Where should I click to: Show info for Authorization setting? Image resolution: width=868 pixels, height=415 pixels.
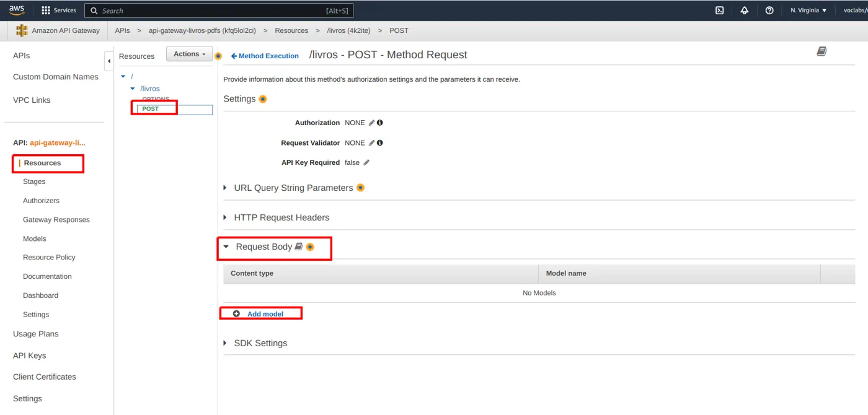click(x=380, y=123)
